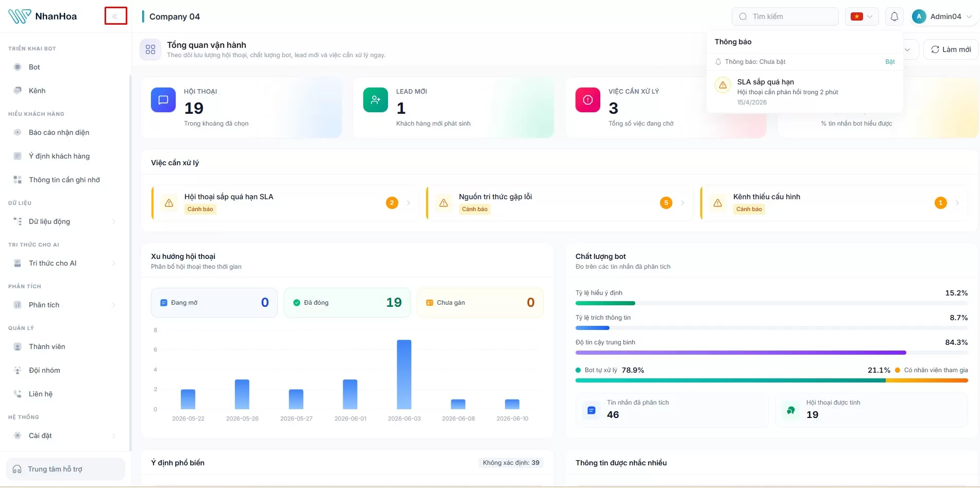The image size is (980, 488).
Task: Click the Việc cần xử lý alert icon
Action: coord(588,100)
